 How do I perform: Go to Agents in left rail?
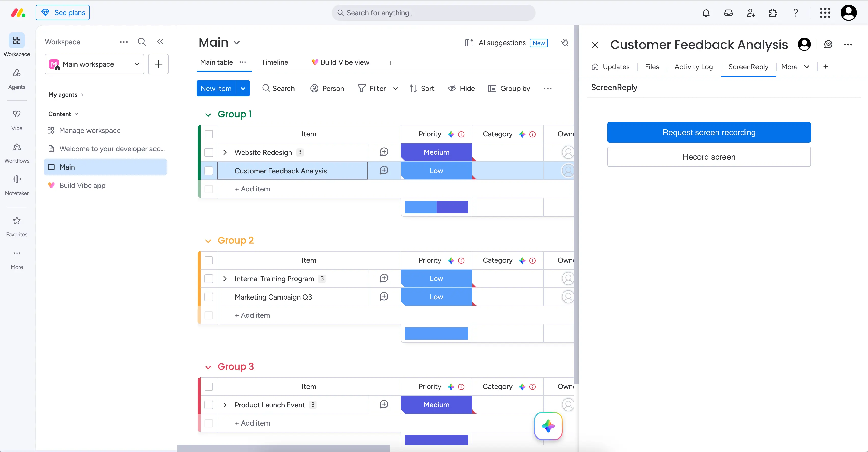click(x=17, y=79)
